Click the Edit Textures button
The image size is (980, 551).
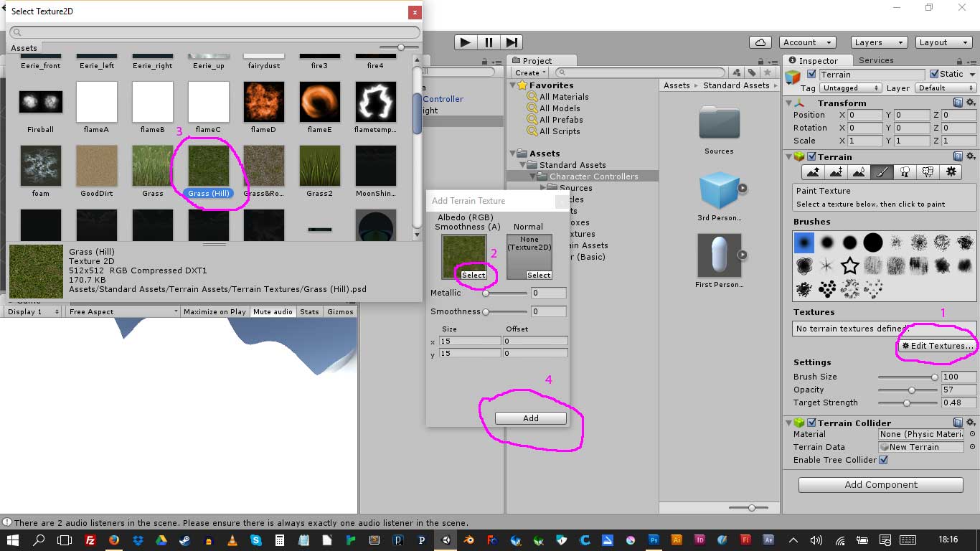pos(937,346)
